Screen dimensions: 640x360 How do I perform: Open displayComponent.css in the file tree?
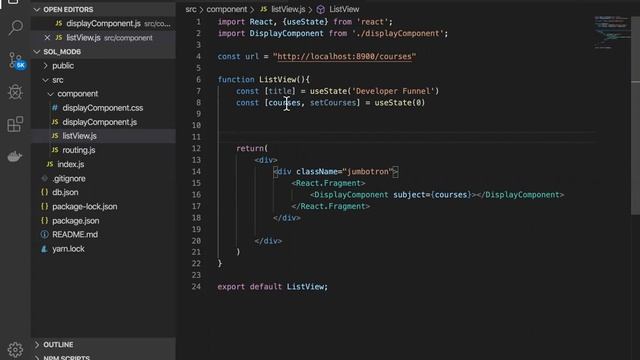coord(103,108)
